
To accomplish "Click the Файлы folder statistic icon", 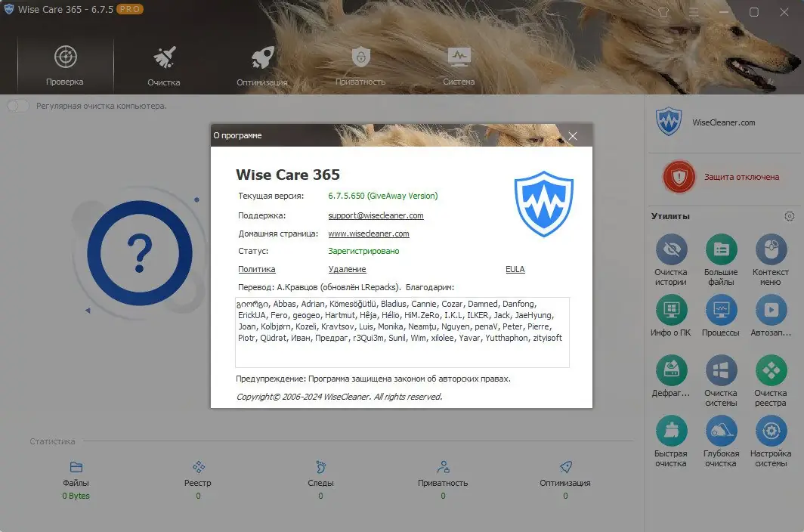I will click(x=76, y=467).
